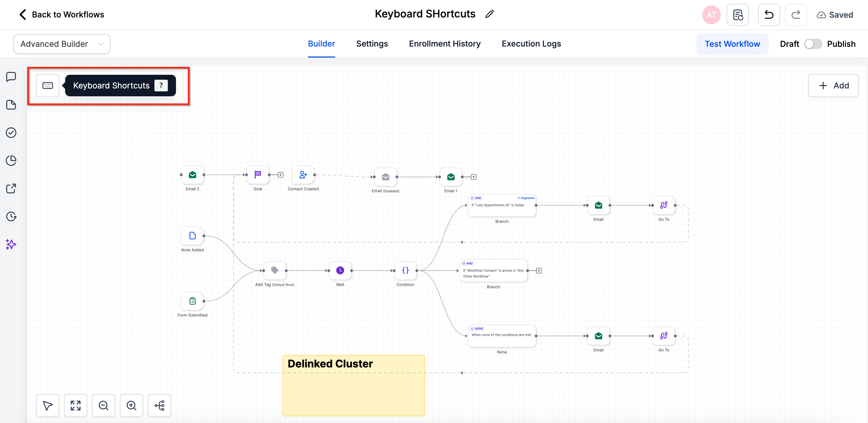868x423 pixels.
Task: Click the zoom in magnifier icon
Action: (131, 405)
